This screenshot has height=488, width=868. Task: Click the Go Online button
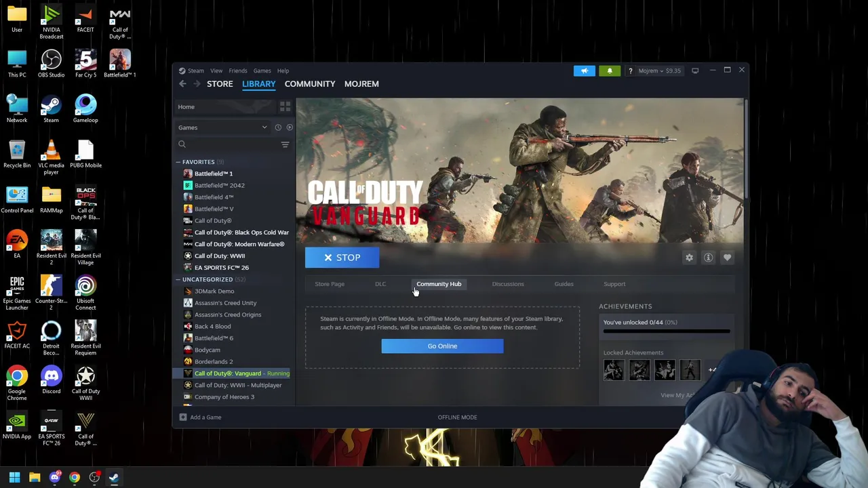click(442, 346)
